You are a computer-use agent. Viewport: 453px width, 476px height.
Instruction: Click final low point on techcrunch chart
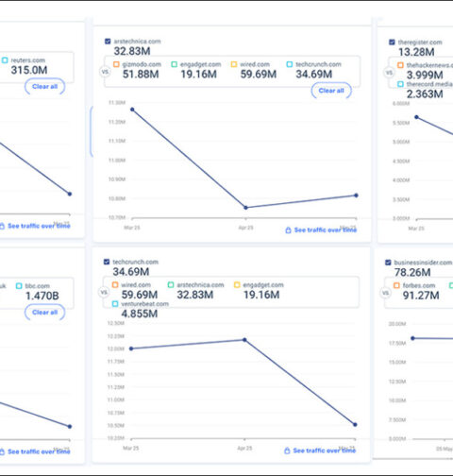355,425
